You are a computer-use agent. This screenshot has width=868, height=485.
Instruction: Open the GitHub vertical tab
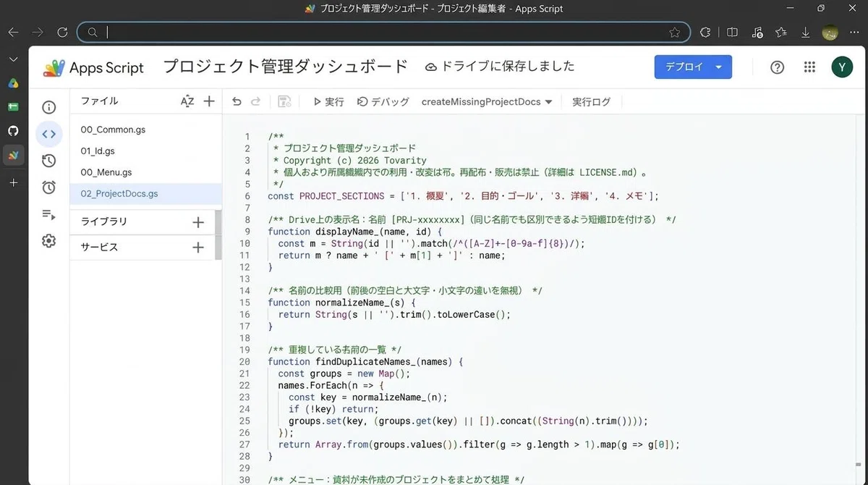click(x=13, y=130)
